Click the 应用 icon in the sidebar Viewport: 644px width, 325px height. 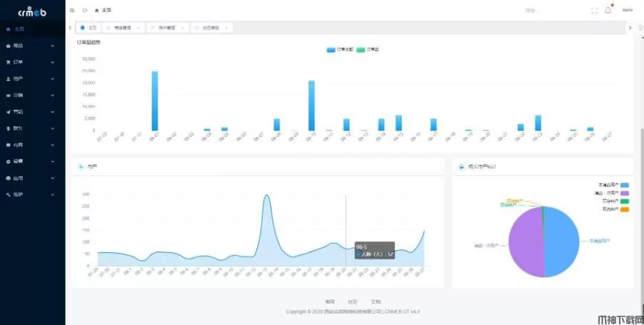[x=9, y=178]
